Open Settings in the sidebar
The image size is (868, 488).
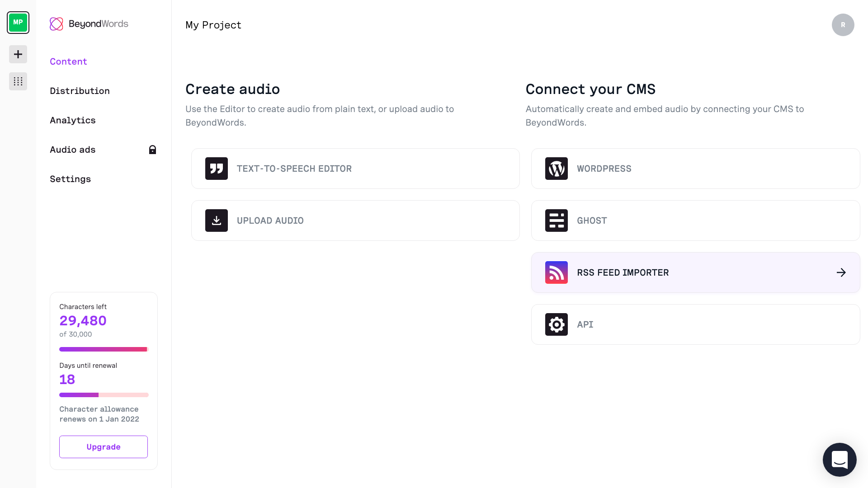(71, 179)
